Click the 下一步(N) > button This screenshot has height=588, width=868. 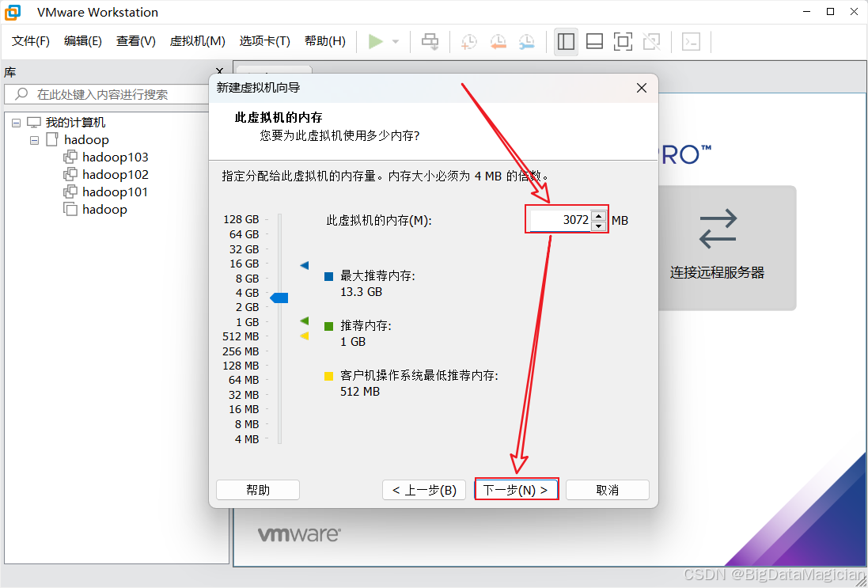[x=516, y=490]
